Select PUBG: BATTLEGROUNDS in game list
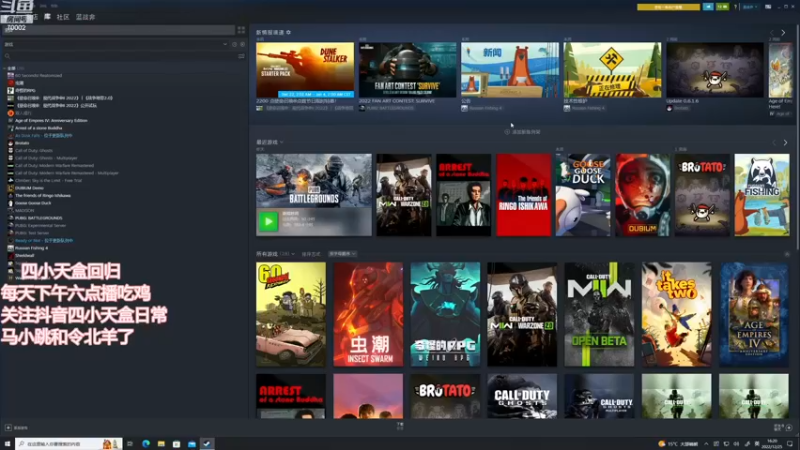 point(38,218)
